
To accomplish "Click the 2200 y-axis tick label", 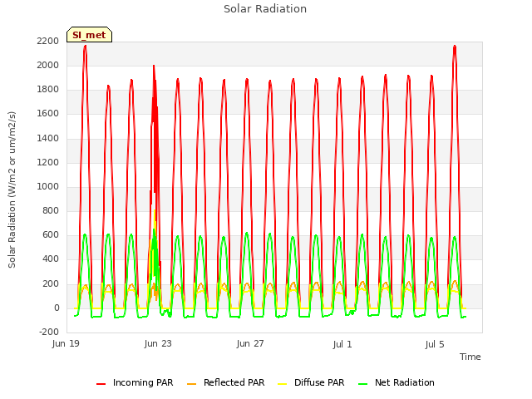I will click(48, 42).
